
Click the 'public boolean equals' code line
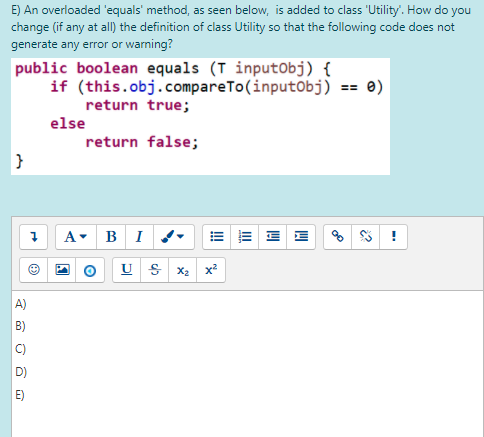coord(173,69)
